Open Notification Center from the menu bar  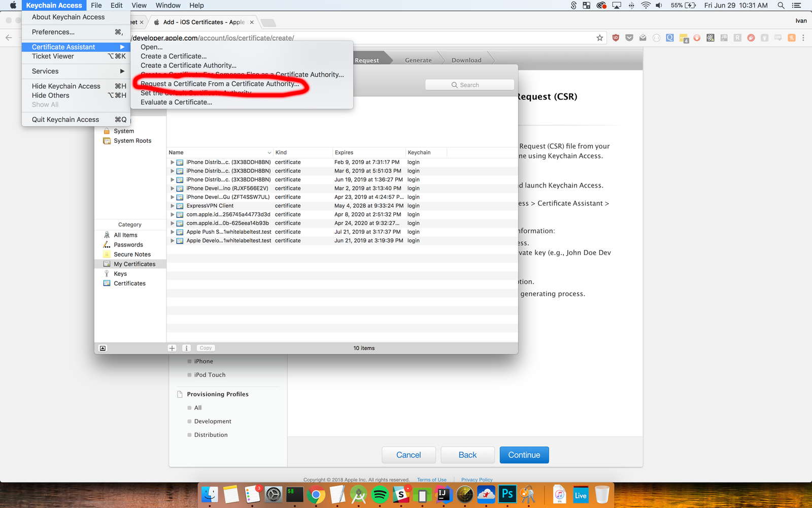pyautogui.click(x=797, y=5)
